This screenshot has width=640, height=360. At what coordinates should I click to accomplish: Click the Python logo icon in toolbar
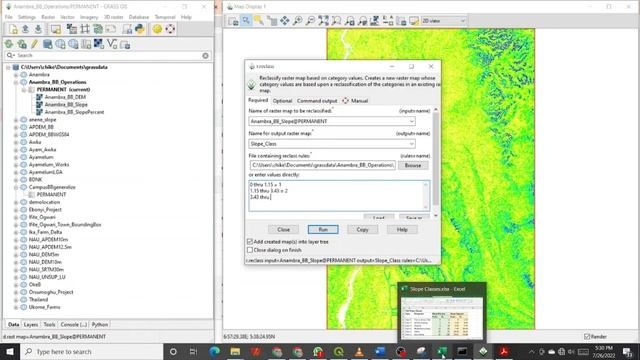(x=140, y=29)
